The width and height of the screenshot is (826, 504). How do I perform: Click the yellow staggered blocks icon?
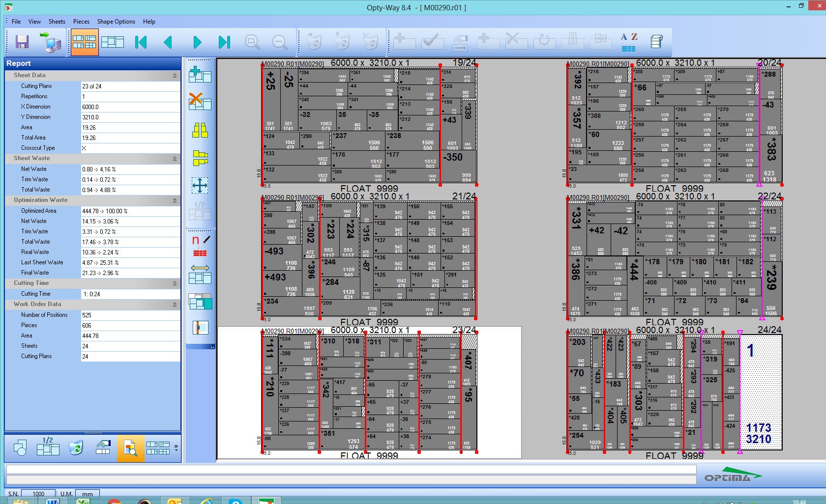(x=200, y=158)
